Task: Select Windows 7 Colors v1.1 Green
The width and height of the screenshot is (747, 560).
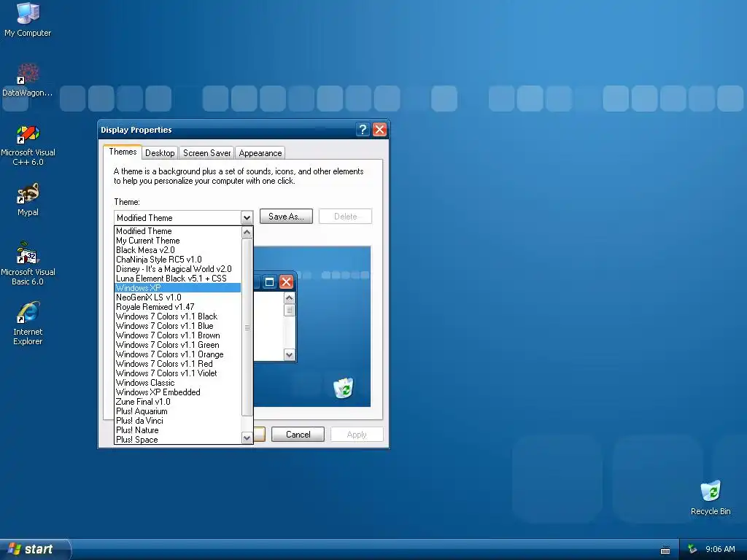Action: pyautogui.click(x=178, y=345)
